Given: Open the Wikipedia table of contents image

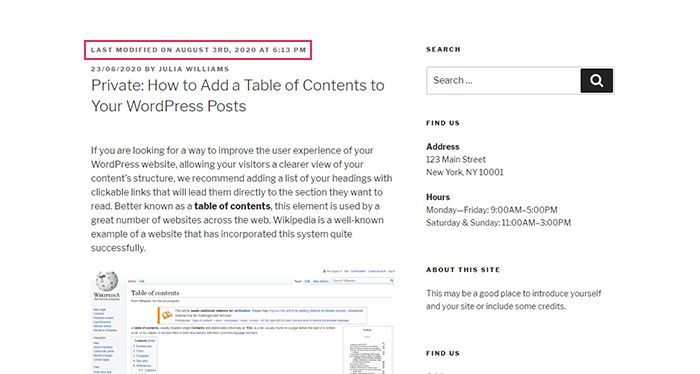Looking at the screenshot, I should coord(243,321).
